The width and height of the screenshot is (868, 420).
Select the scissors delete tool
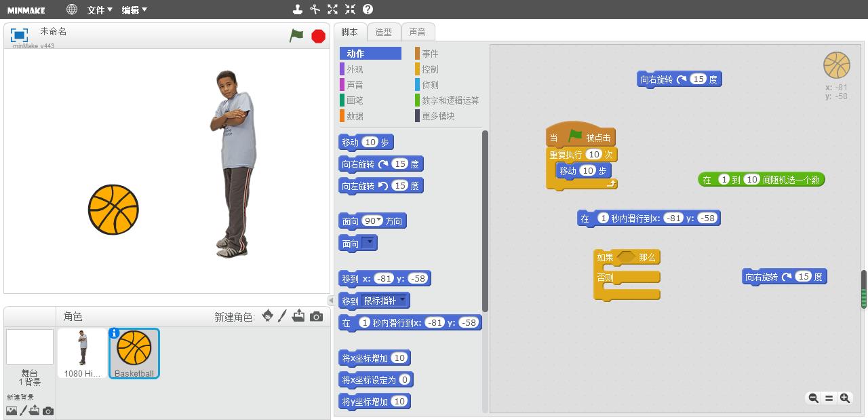[315, 9]
